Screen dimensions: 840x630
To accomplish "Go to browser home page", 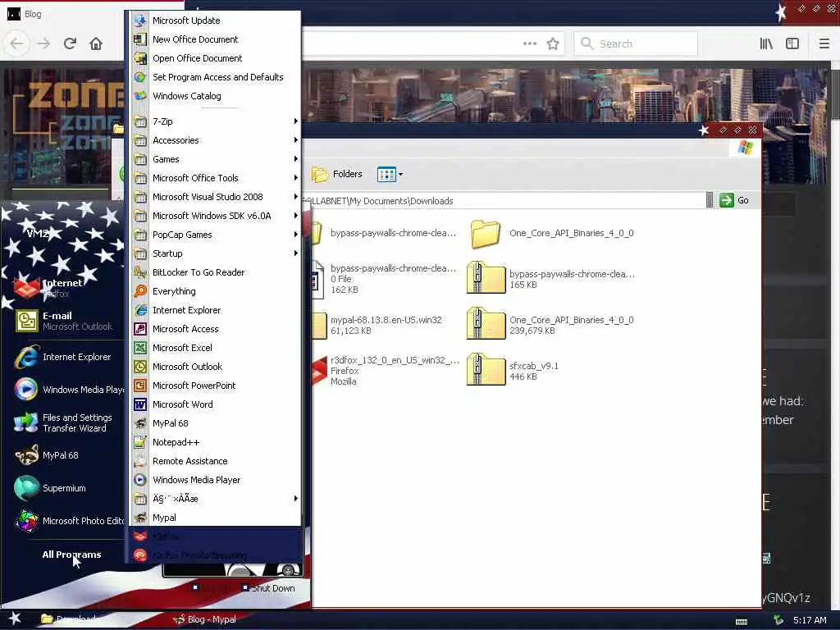I will point(96,43).
